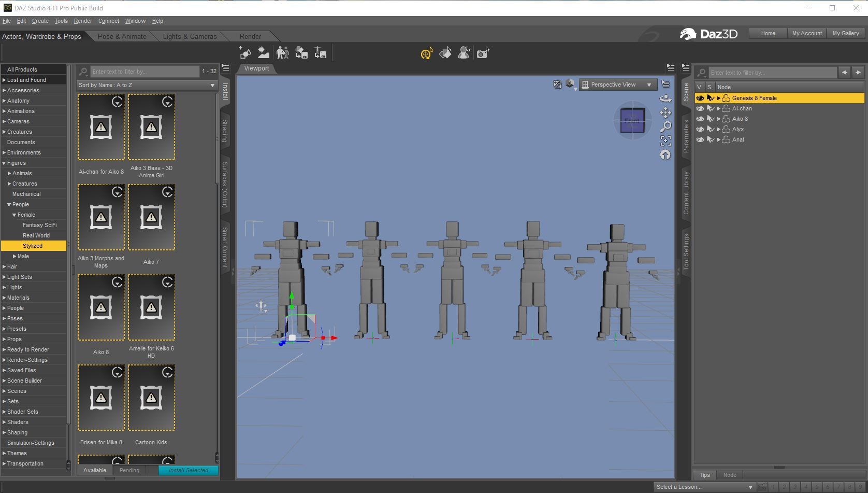
Task: Expand the Alyx scene node
Action: point(719,129)
